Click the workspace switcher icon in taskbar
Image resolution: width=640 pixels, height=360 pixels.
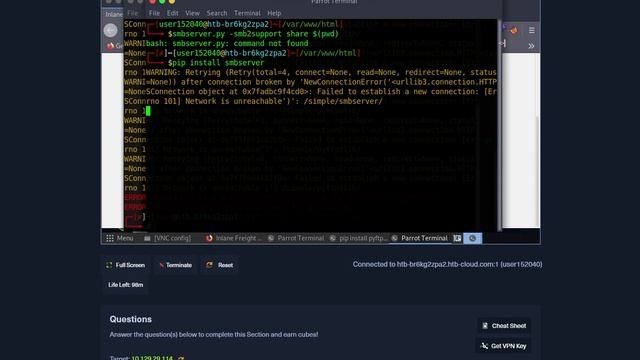[458, 238]
